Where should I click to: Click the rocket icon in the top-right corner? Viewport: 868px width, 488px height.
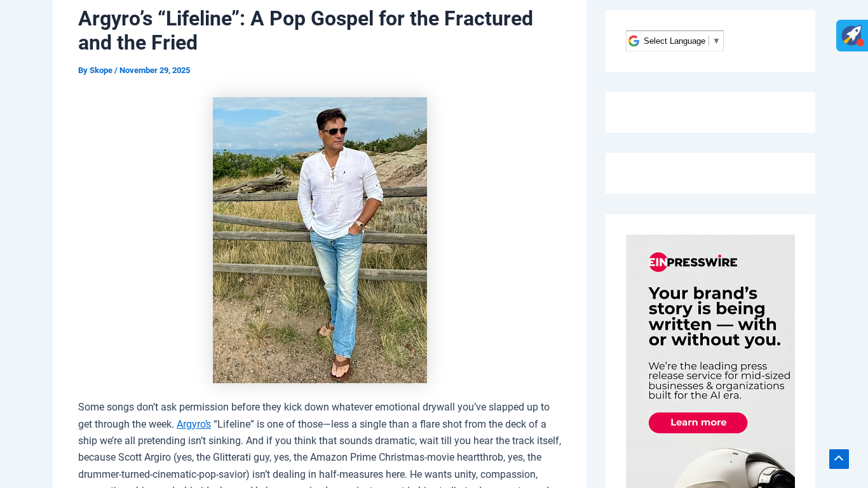click(851, 35)
